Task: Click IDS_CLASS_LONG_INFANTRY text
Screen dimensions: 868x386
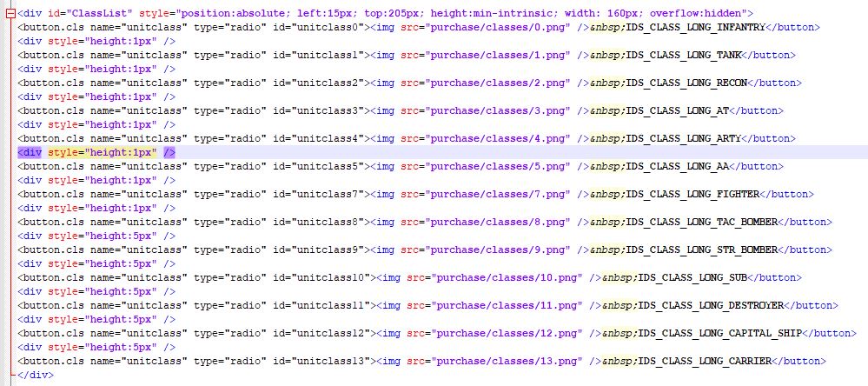Action: click(689, 27)
